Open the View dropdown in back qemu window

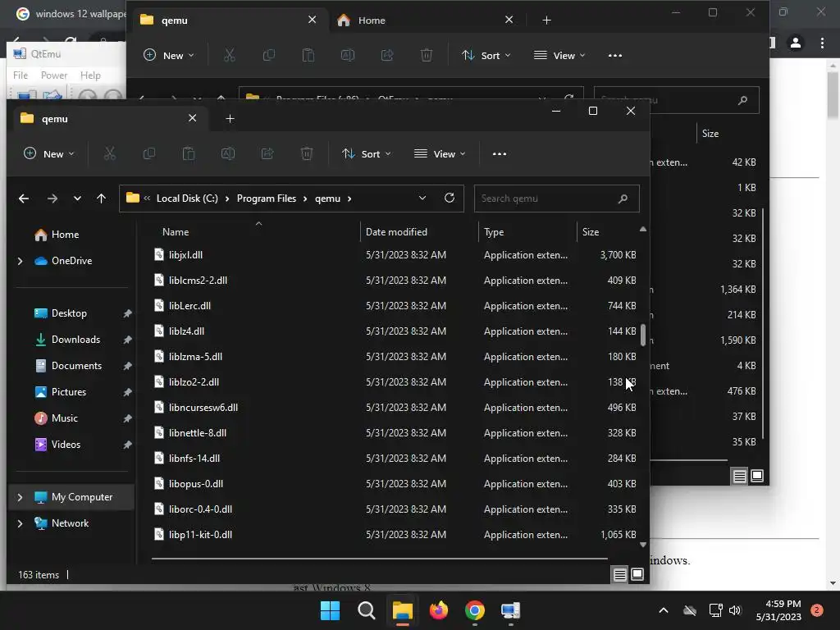559,55
